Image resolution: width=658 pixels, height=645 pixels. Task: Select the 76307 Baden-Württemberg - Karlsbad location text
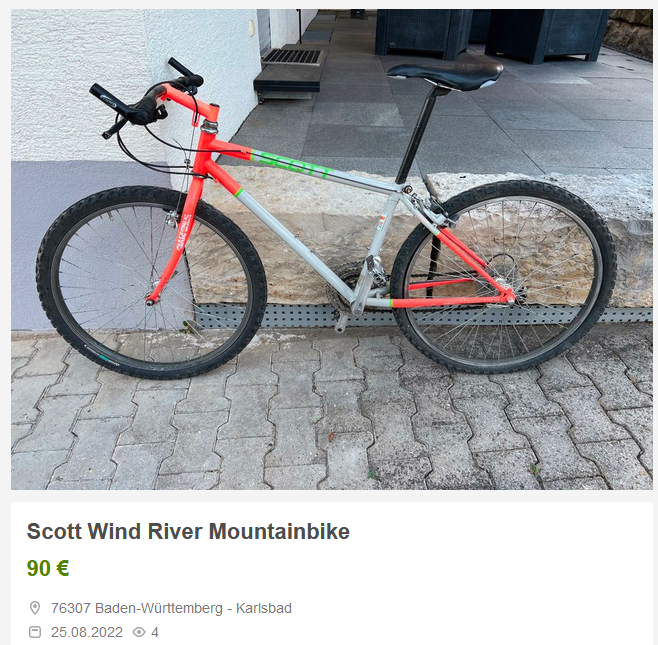tap(171, 608)
